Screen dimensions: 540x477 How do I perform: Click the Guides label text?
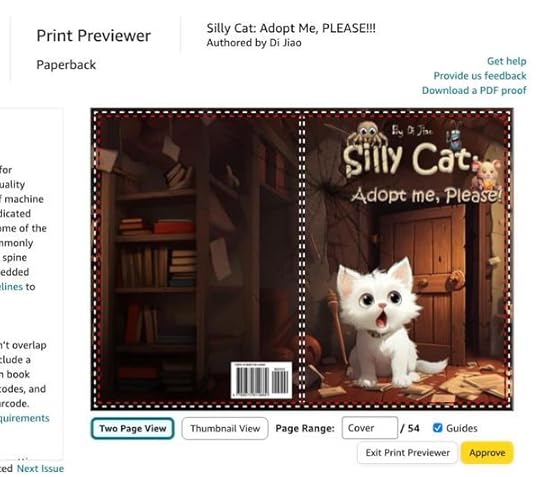pyautogui.click(x=462, y=428)
